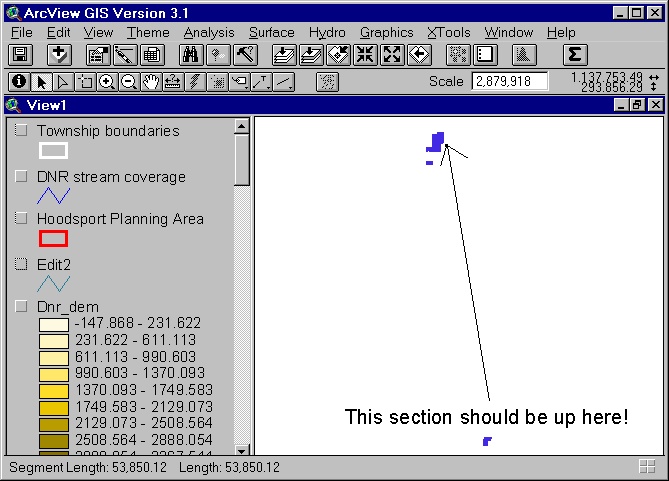Click the Find binoculars icon

(191, 55)
